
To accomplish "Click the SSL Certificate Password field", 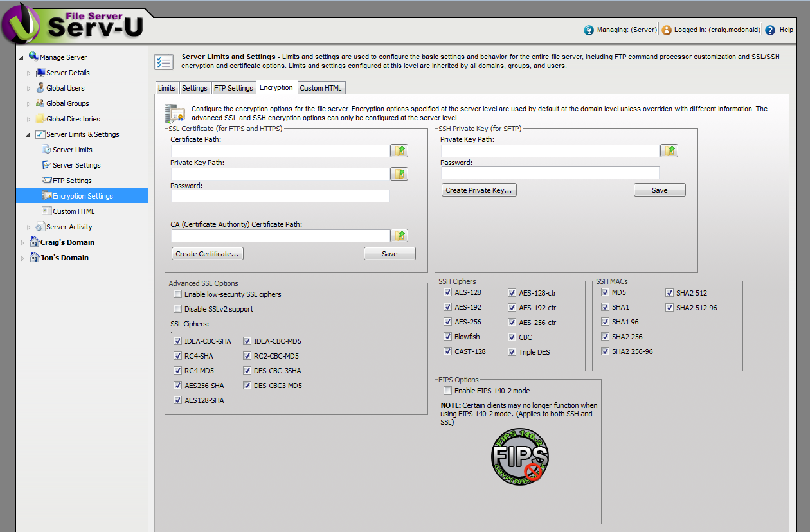I will point(280,196).
